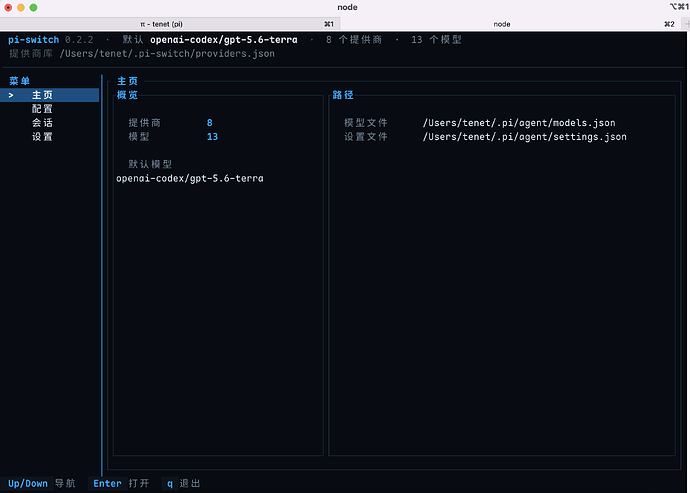Click '13 个模型' in the header
This screenshot has height=493, width=690.
click(436, 40)
